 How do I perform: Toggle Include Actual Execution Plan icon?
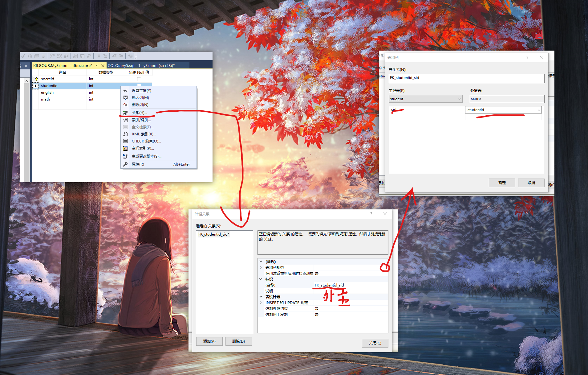(x=53, y=56)
